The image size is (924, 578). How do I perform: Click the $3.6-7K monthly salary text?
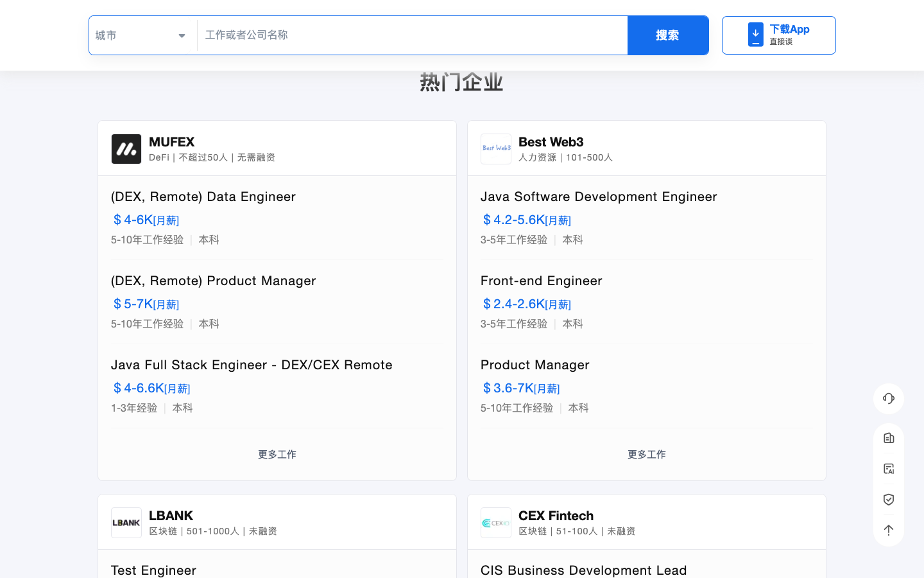coord(521,388)
